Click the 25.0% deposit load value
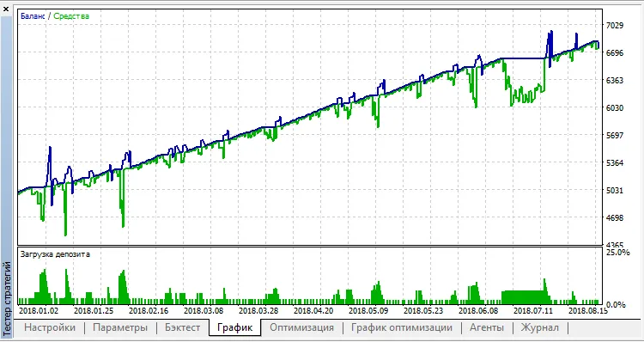 tap(618, 253)
